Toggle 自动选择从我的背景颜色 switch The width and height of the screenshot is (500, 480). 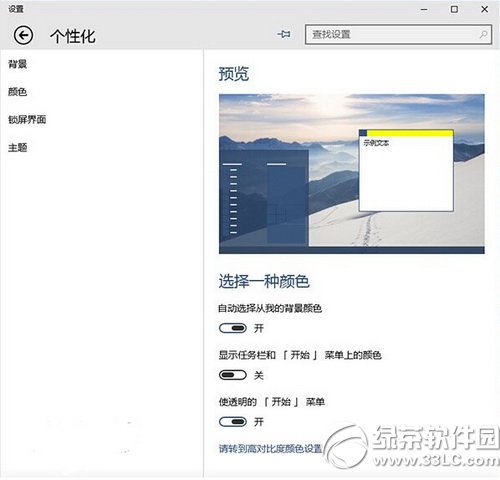point(233,328)
